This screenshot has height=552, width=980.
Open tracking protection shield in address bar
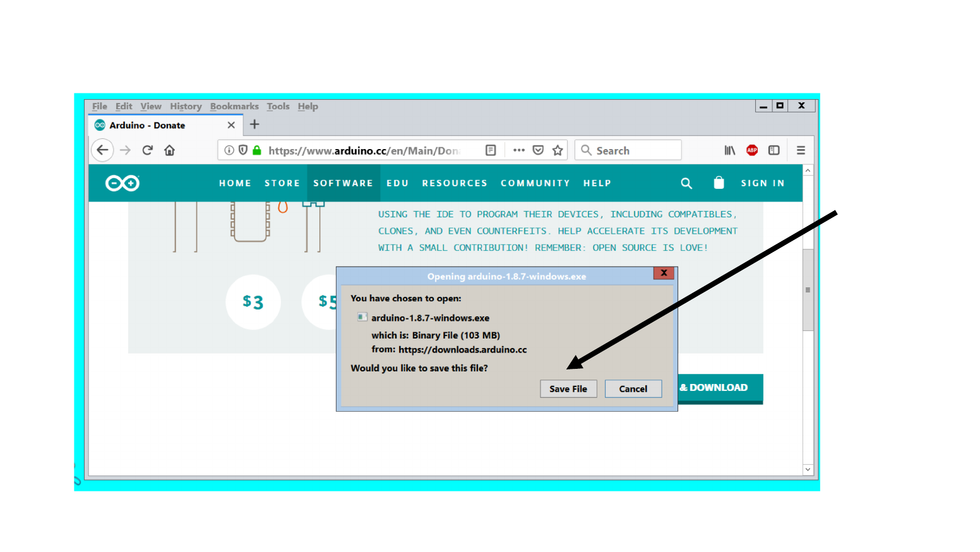[242, 150]
